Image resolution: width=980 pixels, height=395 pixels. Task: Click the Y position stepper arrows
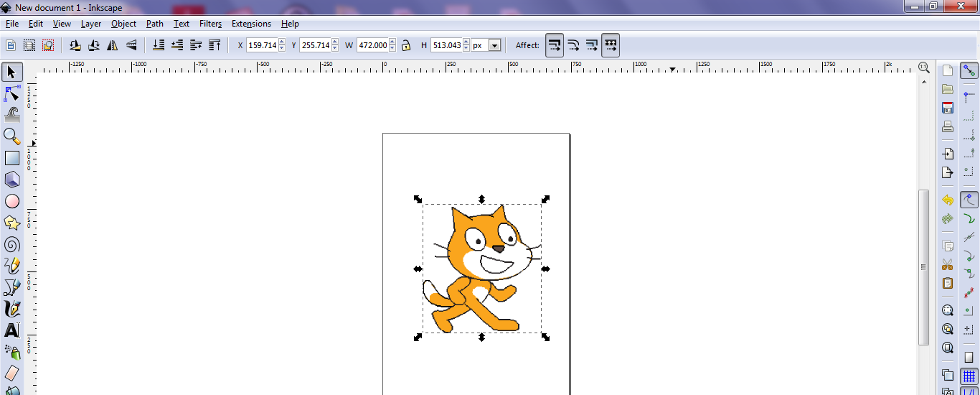pos(335,45)
